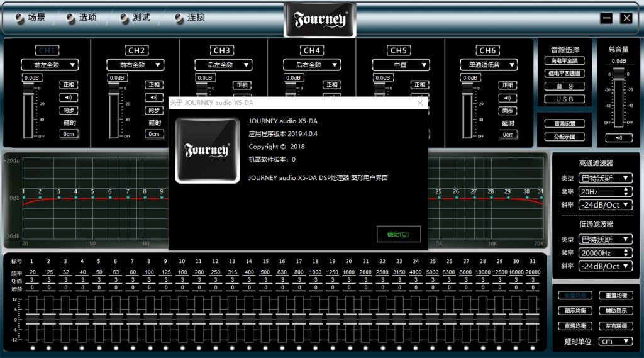Select the CH5 channel tab
The height and width of the screenshot is (358, 644).
pos(398,50)
